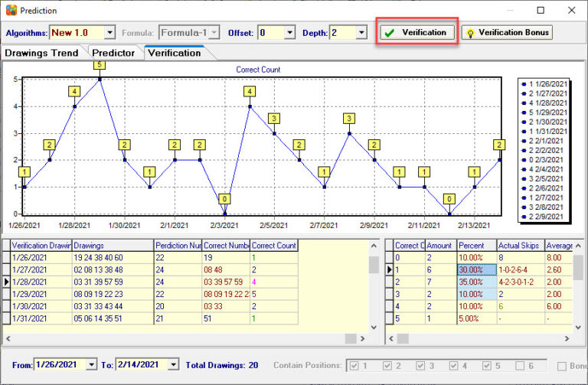Image resolution: width=588 pixels, height=385 pixels.
Task: Expand the Offset dropdown arrow
Action: [289, 33]
